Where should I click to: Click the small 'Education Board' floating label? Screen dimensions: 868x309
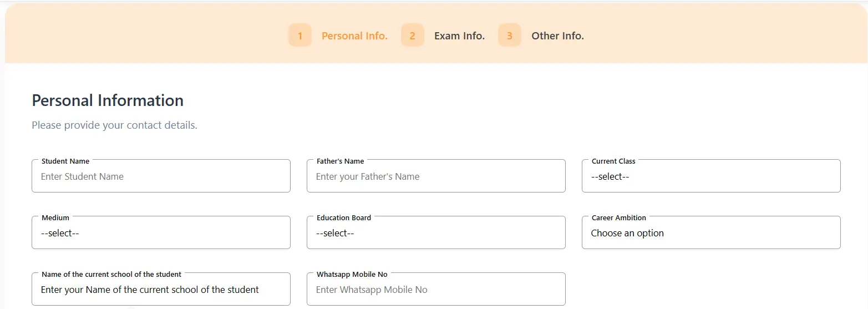pyautogui.click(x=344, y=218)
